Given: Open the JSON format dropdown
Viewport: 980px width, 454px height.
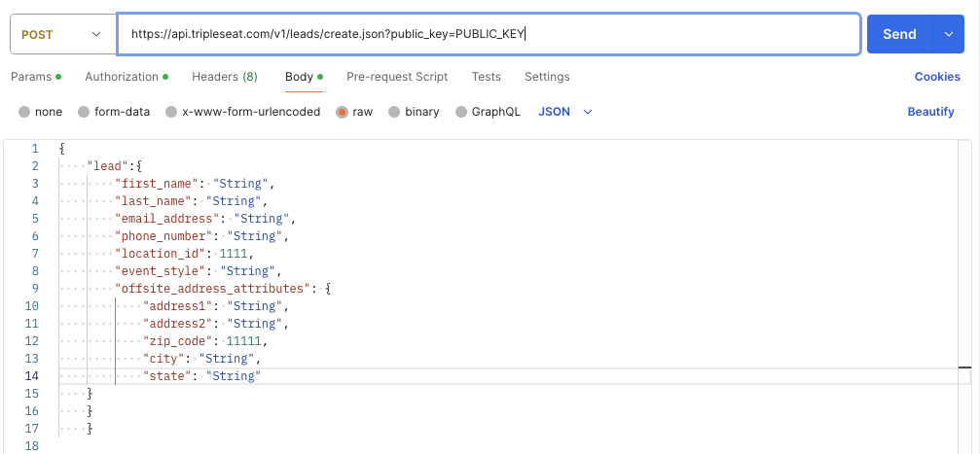Looking at the screenshot, I should [x=565, y=112].
